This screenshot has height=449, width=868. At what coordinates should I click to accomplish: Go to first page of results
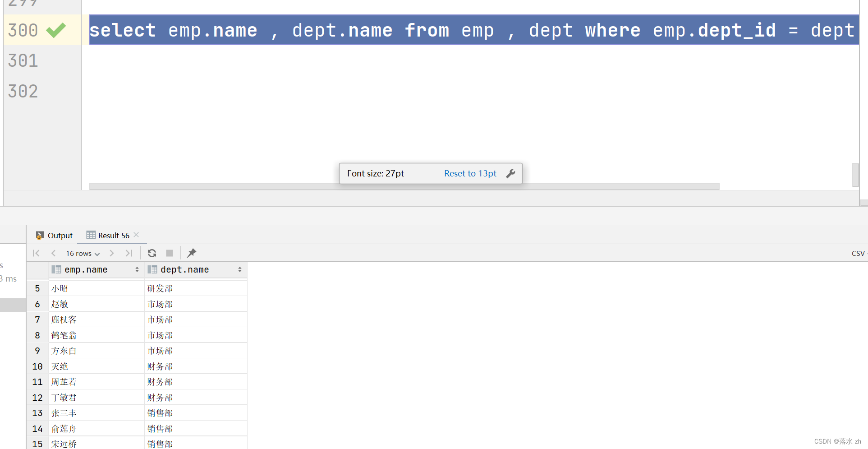(x=36, y=253)
